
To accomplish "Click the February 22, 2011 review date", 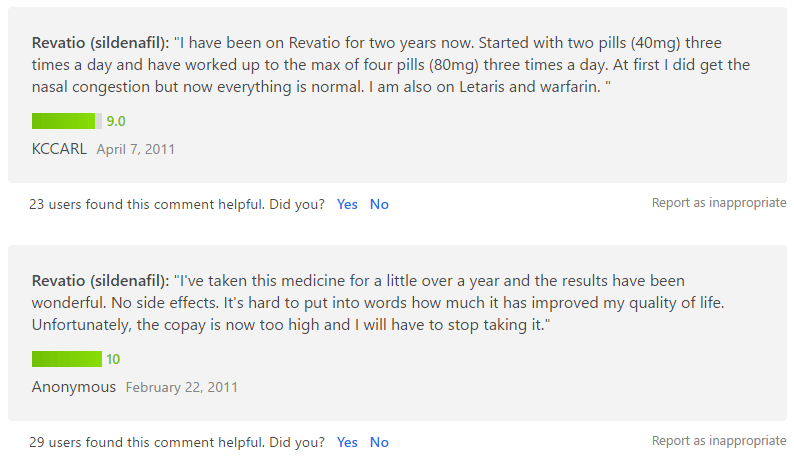I will pyautogui.click(x=181, y=388).
